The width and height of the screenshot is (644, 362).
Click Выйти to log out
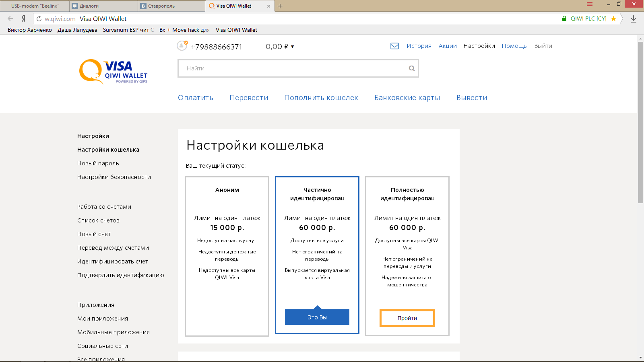coord(543,46)
